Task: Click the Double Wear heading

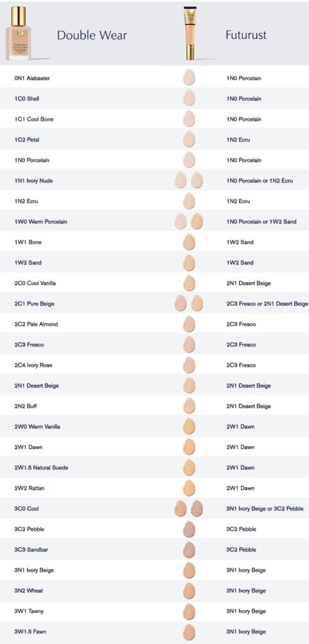Action: [x=92, y=35]
